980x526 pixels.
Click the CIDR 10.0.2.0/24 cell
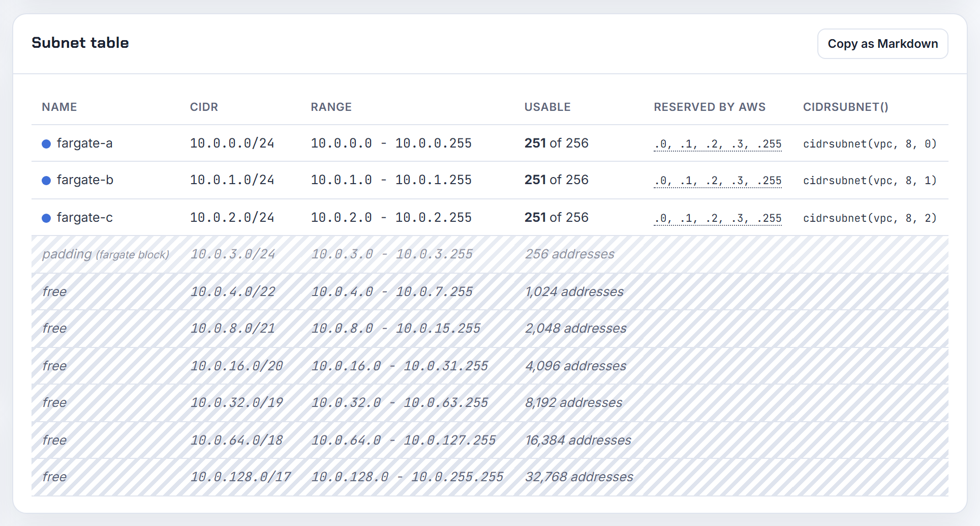click(x=232, y=218)
